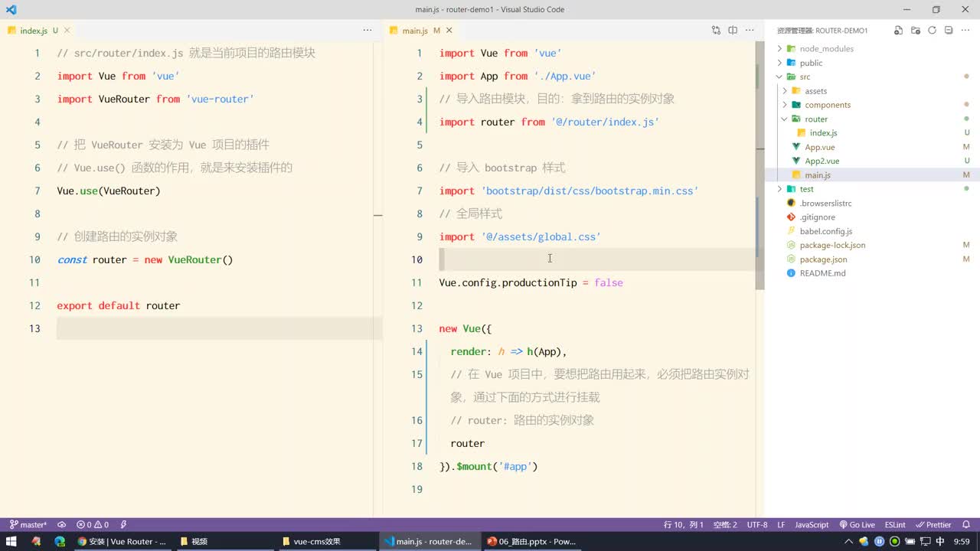Split the main.js editor

(733, 31)
